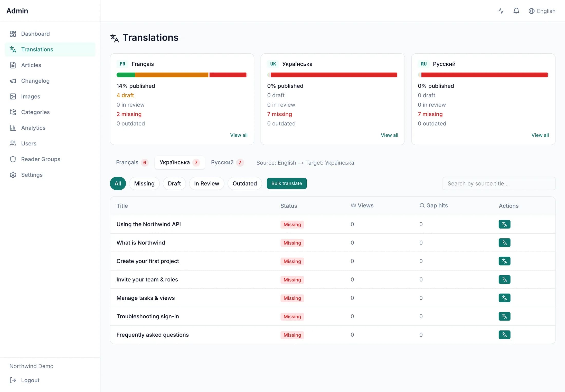
Task: Click the Status column header
Action: click(289, 206)
